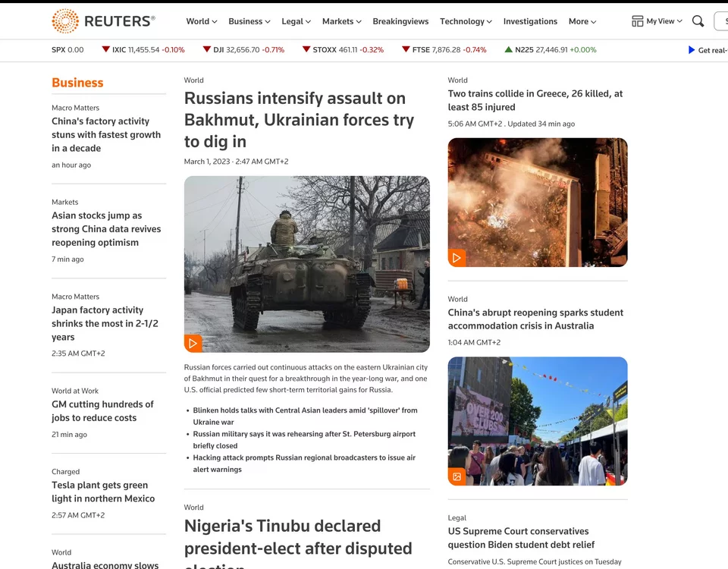This screenshot has height=569, width=728.
Task: Open Russians intensify assault on Bakhmut headline
Action: tap(299, 120)
